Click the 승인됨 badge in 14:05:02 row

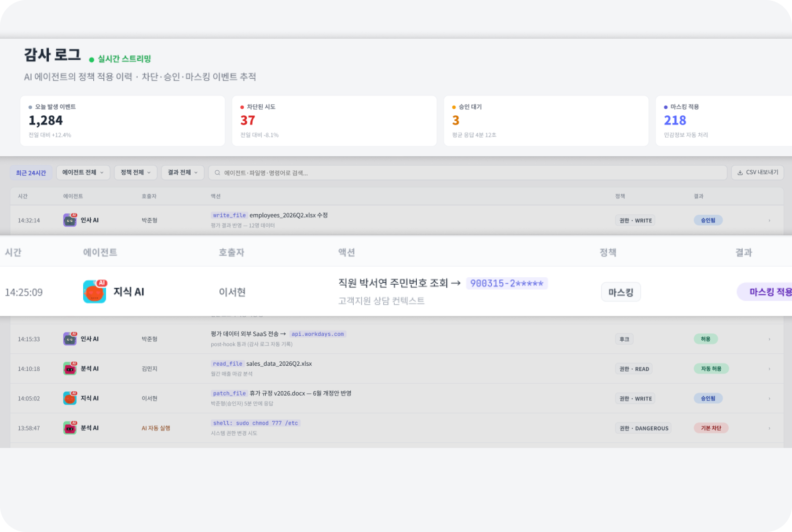pyautogui.click(x=708, y=398)
